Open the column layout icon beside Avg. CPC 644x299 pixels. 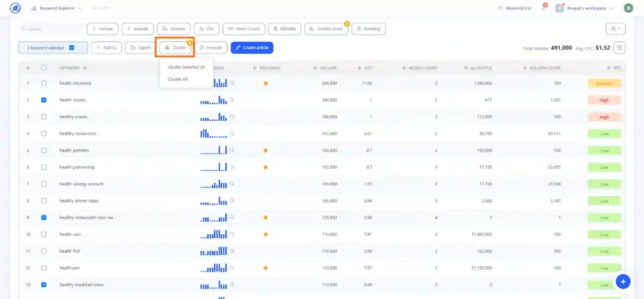click(x=619, y=48)
